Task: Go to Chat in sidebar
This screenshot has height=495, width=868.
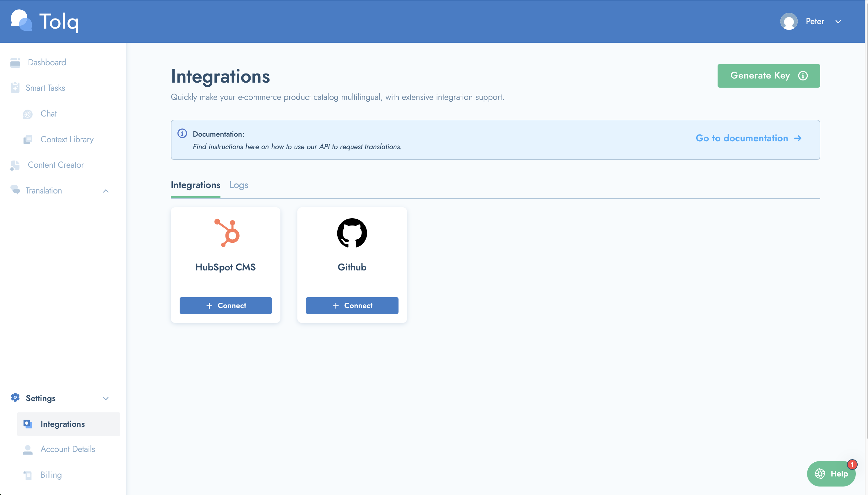Action: pos(49,114)
